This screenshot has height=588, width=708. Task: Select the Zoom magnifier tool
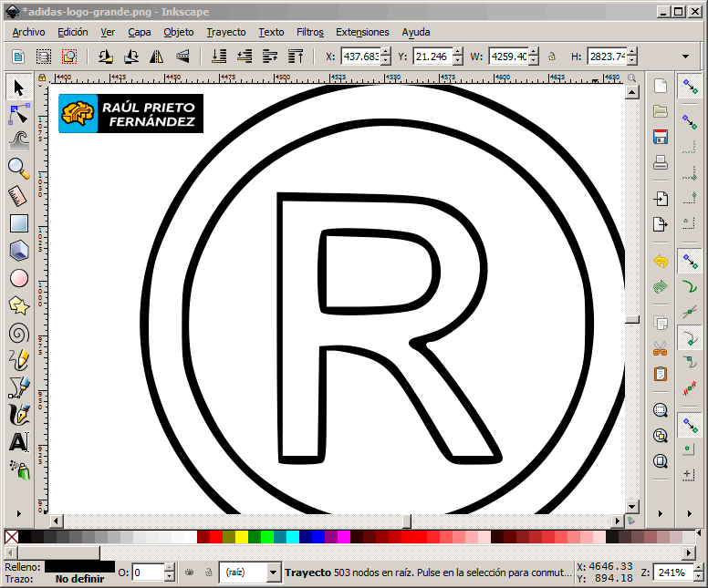[x=18, y=168]
